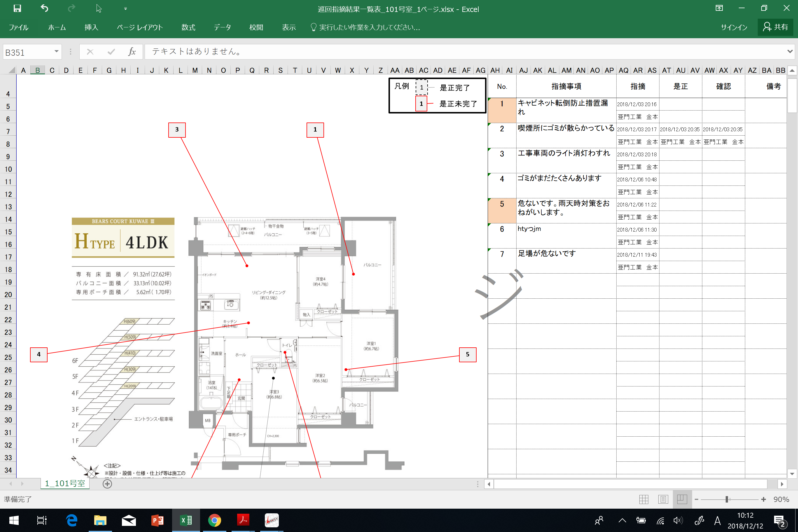Click cell ゴミがまだたくさんあります

(x=566, y=186)
